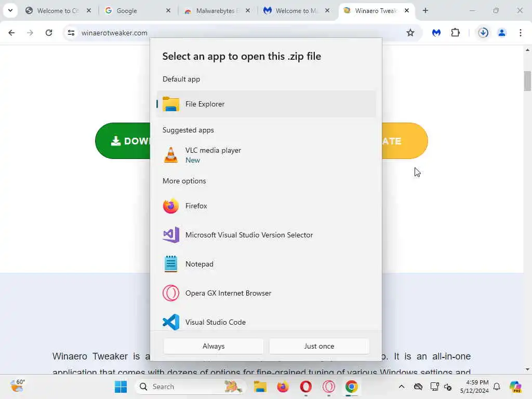Image resolution: width=532 pixels, height=399 pixels.
Task: Choose VLC media player from suggested apps
Action: pos(266,155)
